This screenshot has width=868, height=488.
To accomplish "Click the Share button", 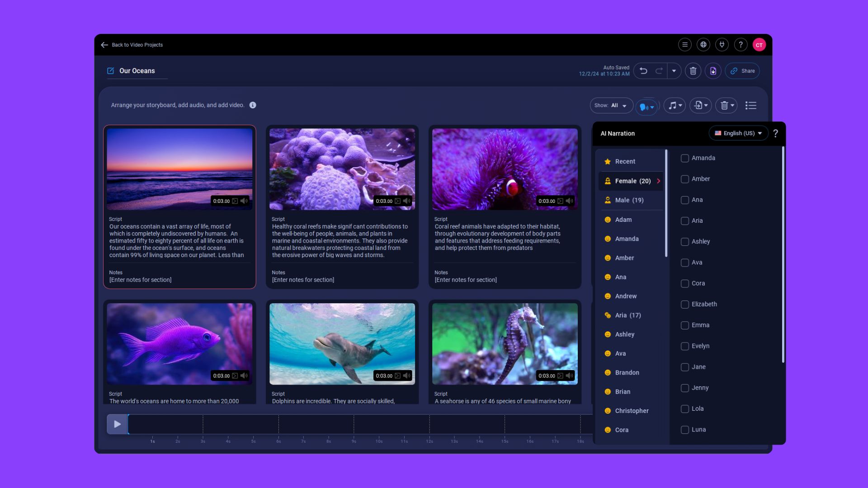I will coord(742,71).
